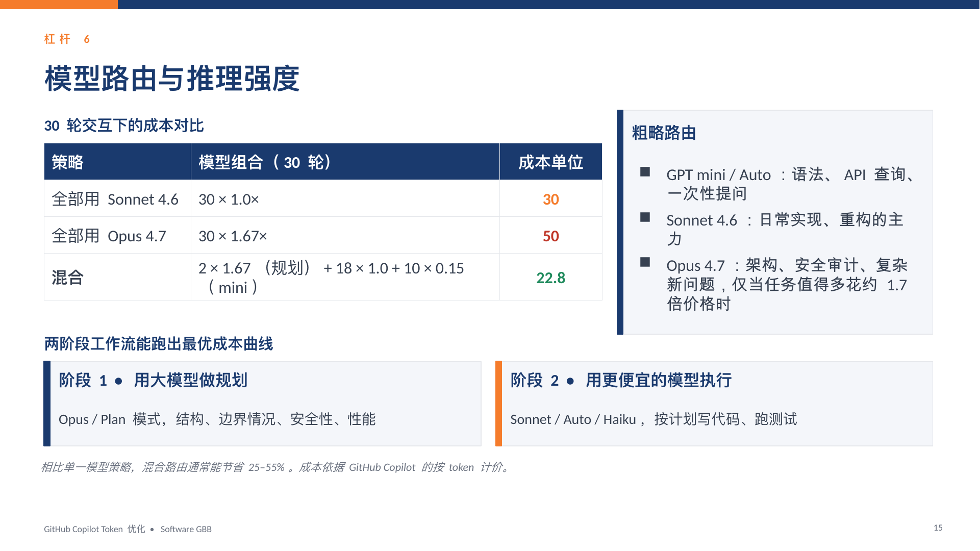
Task: Click the 模型组合（30 轮）header cell
Action: (x=345, y=162)
